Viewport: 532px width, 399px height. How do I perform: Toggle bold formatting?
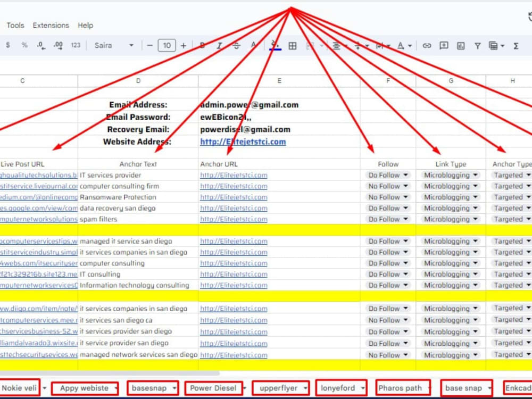click(202, 45)
